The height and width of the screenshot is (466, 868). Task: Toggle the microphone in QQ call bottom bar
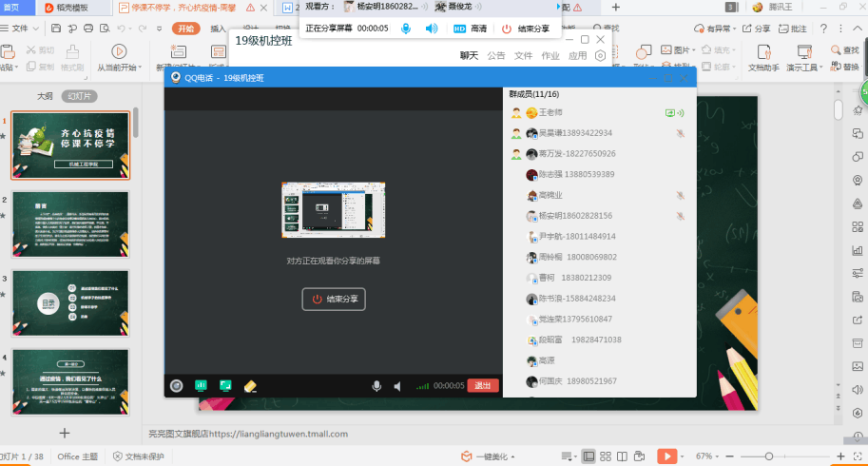376,386
